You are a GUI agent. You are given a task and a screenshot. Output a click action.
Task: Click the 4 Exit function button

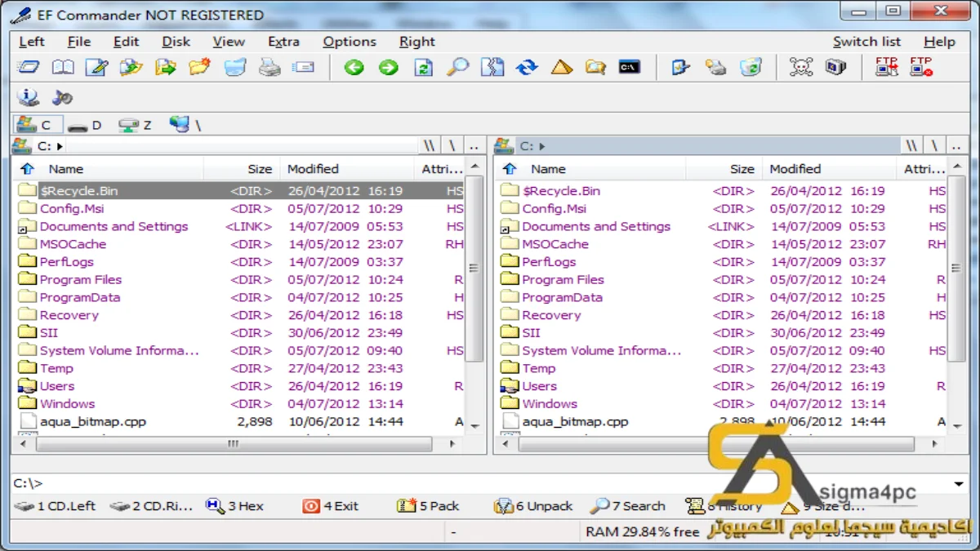(331, 506)
